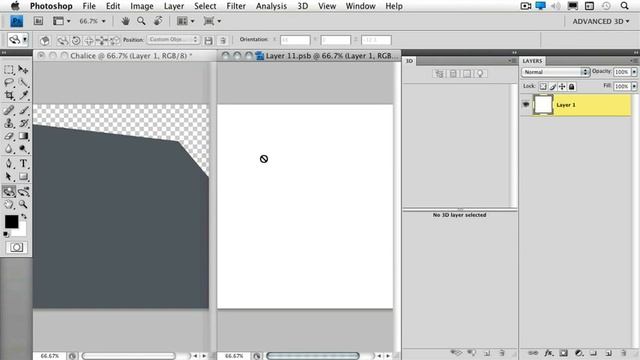
Task: Click the Launch Bridge icon
Action: tap(38, 21)
